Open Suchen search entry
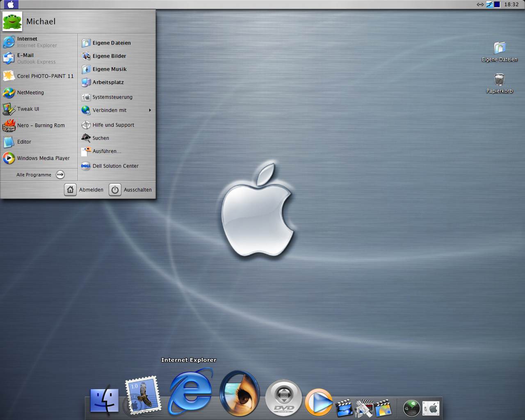The height and width of the screenshot is (420, 525). tap(117, 138)
